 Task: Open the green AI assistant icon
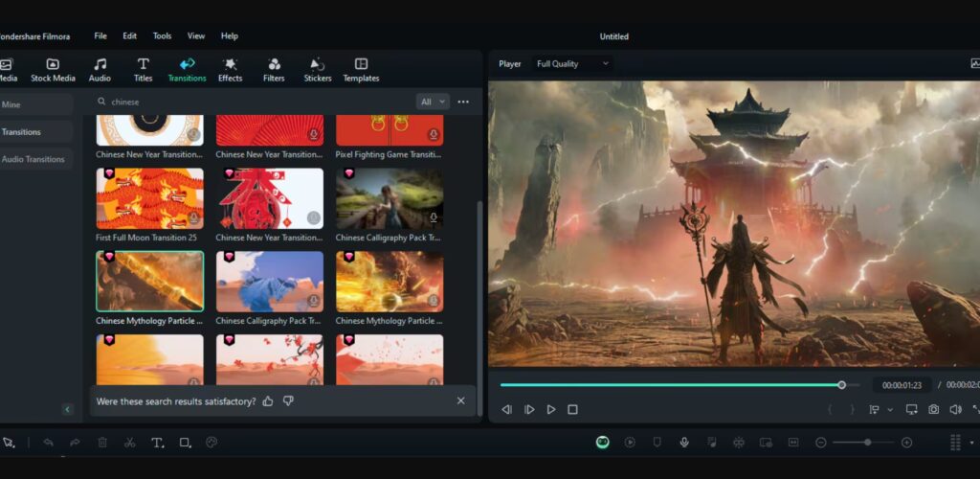coord(603,443)
